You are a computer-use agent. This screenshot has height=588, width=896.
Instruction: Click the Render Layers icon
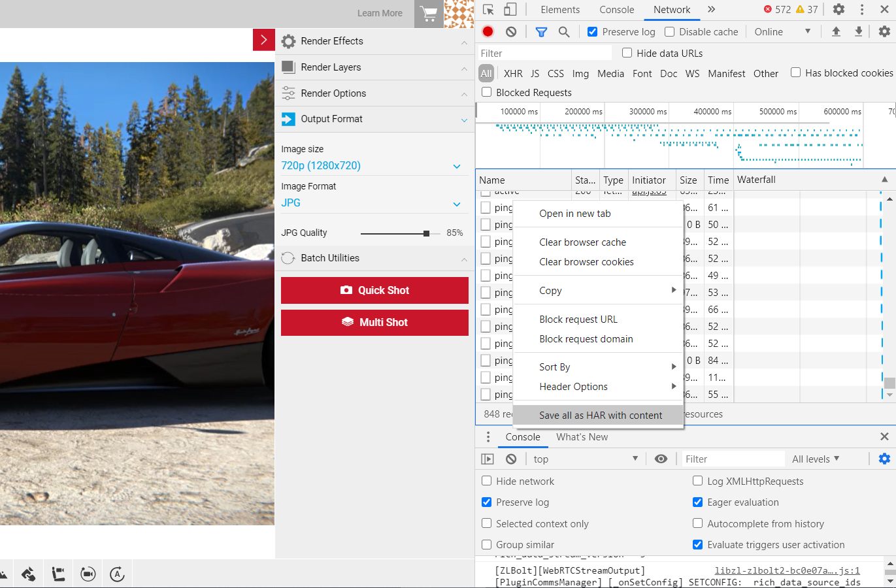tap(288, 67)
